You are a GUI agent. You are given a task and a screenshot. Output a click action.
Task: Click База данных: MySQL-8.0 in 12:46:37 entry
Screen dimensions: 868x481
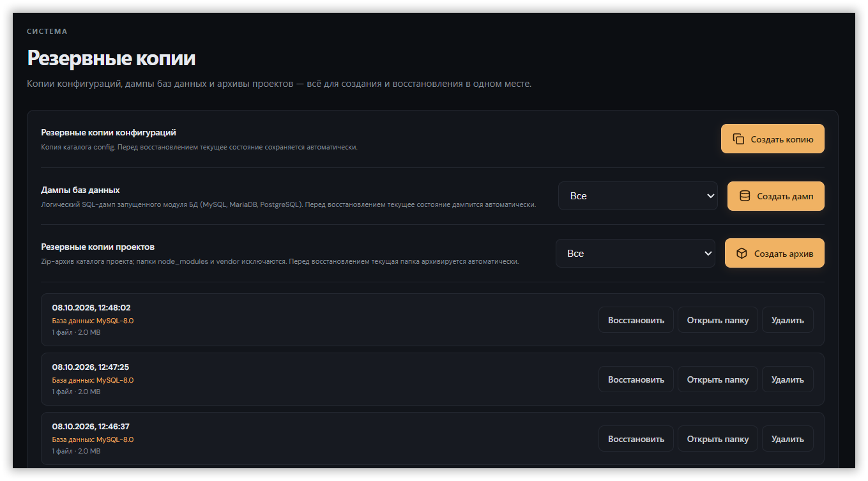tap(93, 439)
